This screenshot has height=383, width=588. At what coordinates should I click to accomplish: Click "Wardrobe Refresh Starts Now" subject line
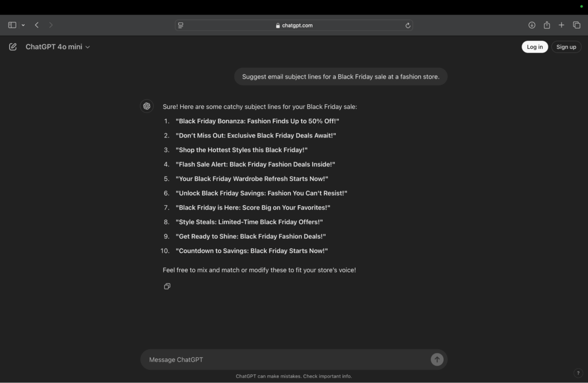tap(252, 179)
